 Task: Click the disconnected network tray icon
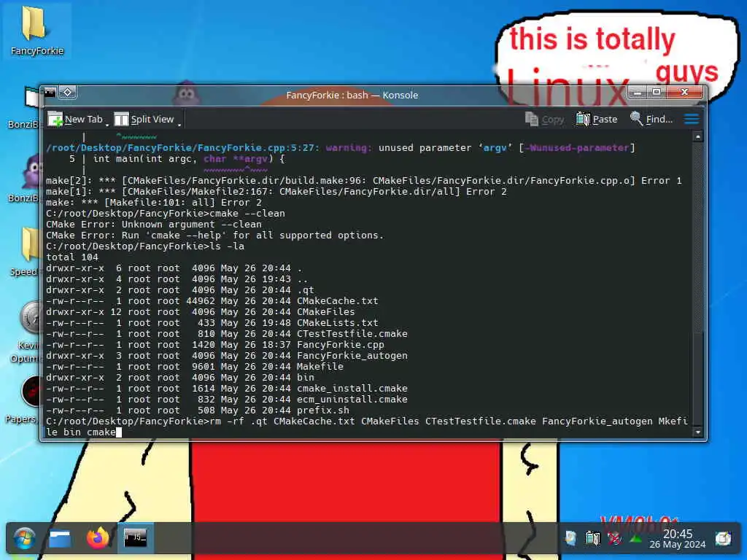tap(614, 539)
